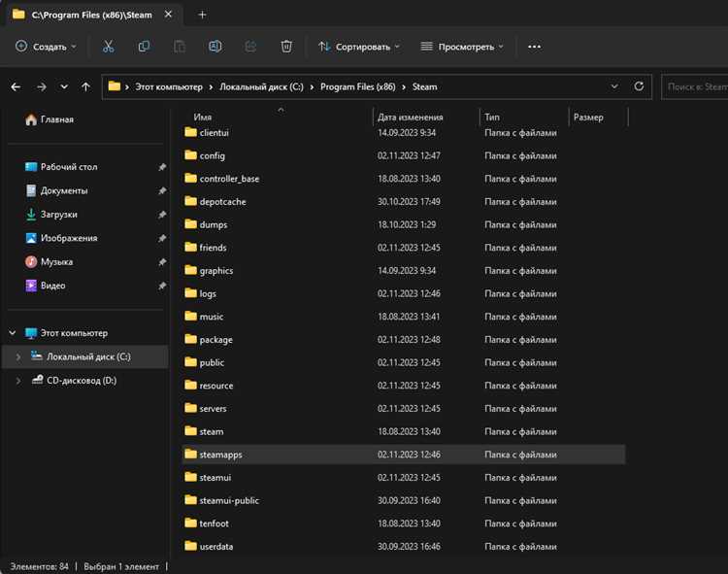Click pin icon next to Видео
The height and width of the screenshot is (574, 728).
point(162,286)
